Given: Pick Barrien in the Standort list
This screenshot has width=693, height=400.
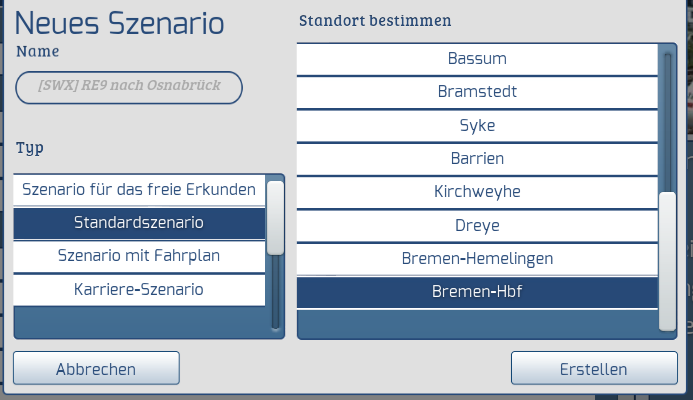Looking at the screenshot, I should (x=477, y=159).
